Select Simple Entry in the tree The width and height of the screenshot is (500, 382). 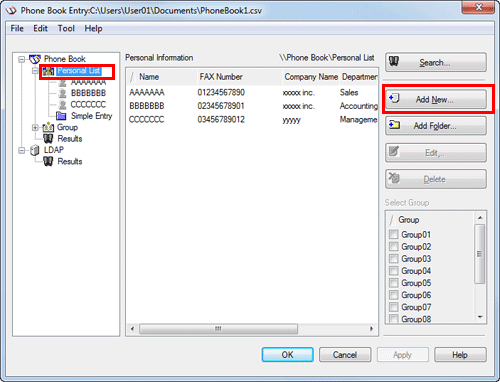[92, 116]
